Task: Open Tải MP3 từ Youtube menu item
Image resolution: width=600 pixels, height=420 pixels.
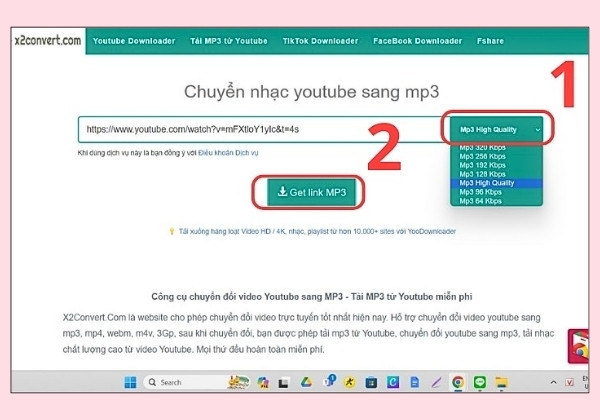Action: 229,41
